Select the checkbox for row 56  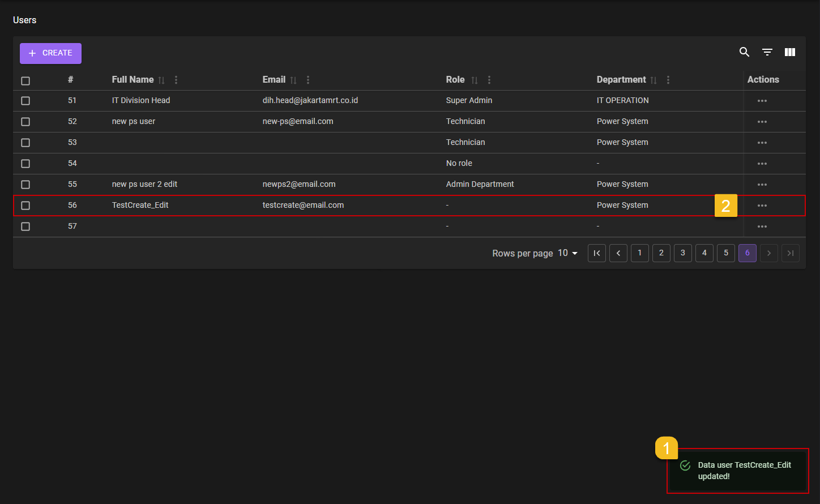click(x=25, y=206)
